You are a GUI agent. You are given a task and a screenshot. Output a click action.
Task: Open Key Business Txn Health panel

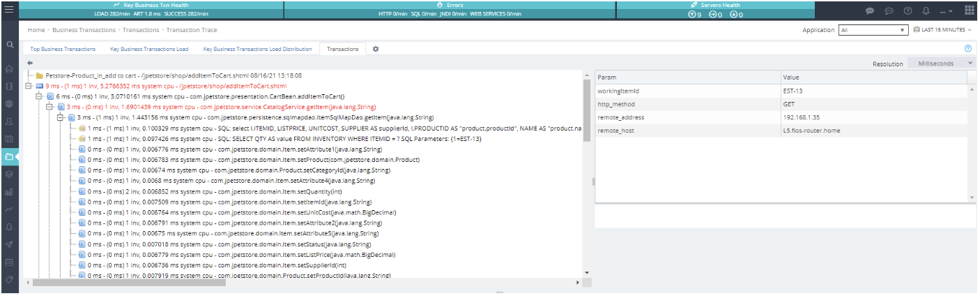[x=151, y=10]
